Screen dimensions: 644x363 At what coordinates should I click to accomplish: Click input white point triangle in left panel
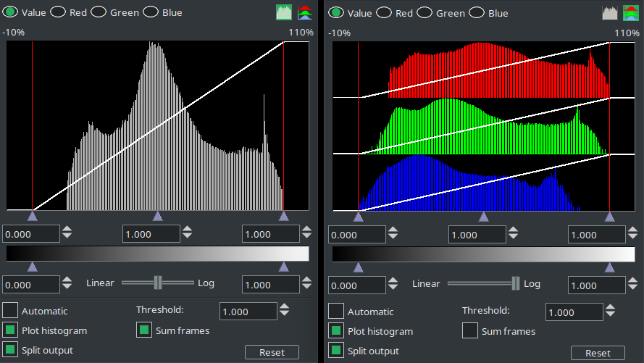click(x=283, y=216)
